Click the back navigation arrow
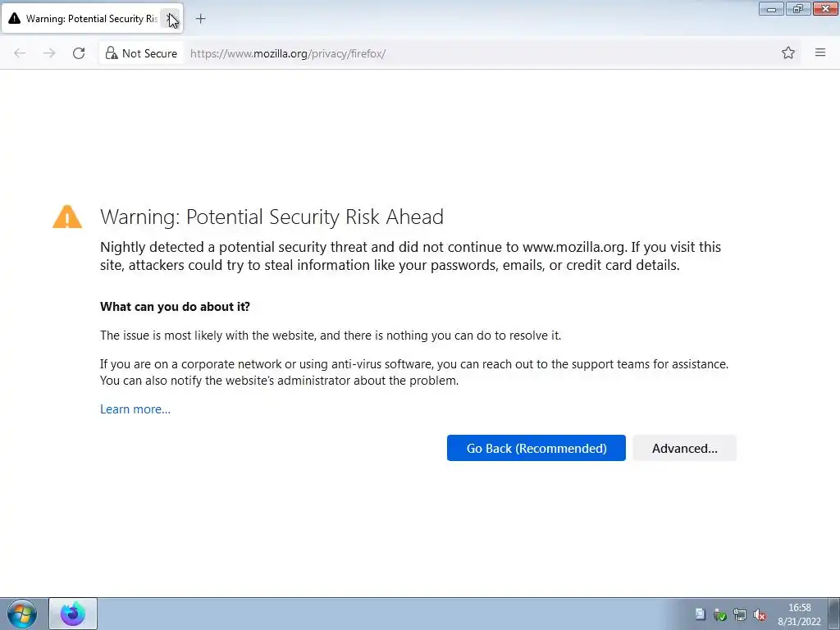 [20, 53]
